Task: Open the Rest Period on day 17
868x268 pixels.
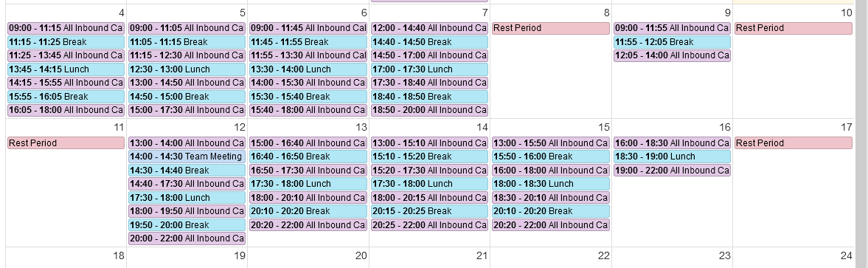Action: 794,143
